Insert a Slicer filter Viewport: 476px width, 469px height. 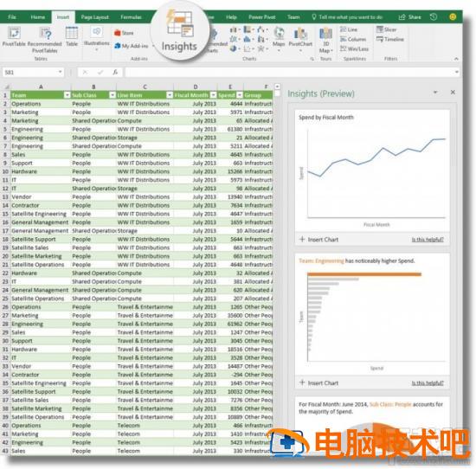387,29
